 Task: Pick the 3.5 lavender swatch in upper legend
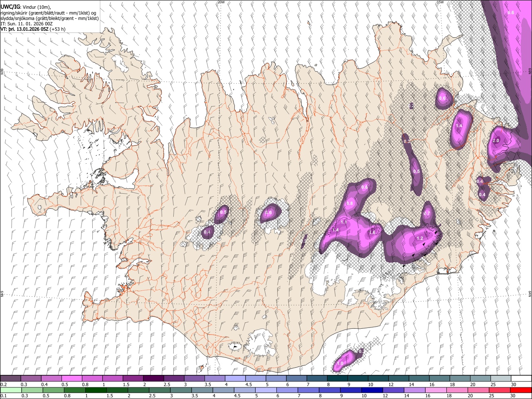pyautogui.click(x=214, y=379)
